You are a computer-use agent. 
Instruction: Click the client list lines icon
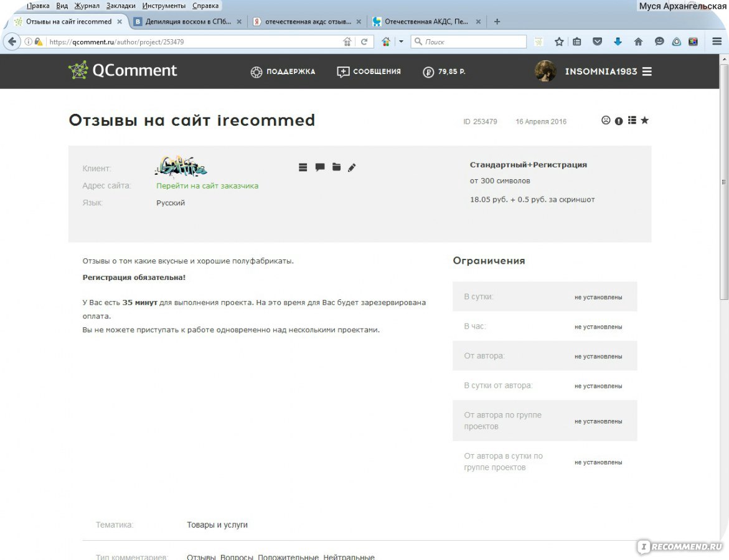[x=303, y=167]
